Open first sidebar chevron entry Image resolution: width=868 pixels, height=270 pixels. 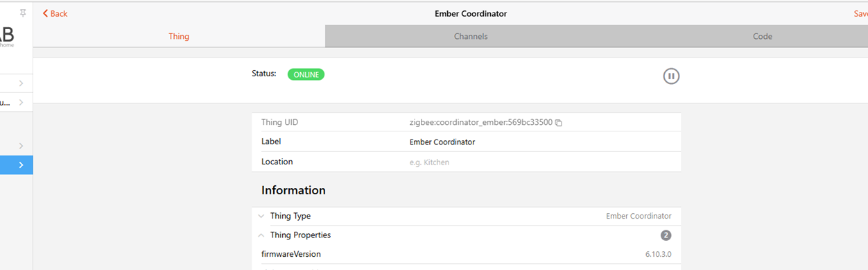(16, 83)
